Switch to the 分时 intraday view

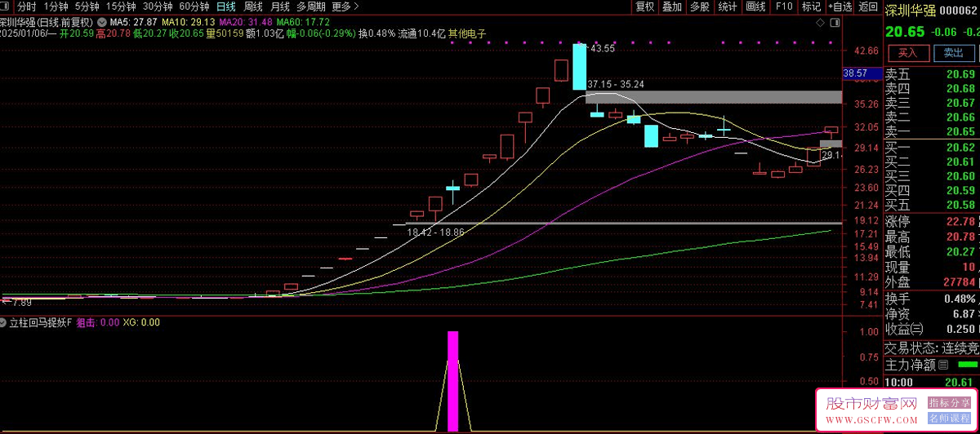click(26, 6)
